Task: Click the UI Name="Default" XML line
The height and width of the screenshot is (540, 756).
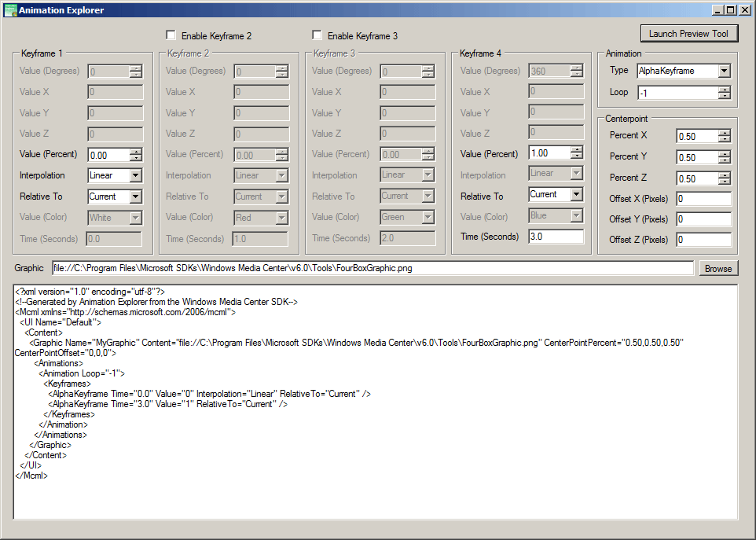Action: 61,322
